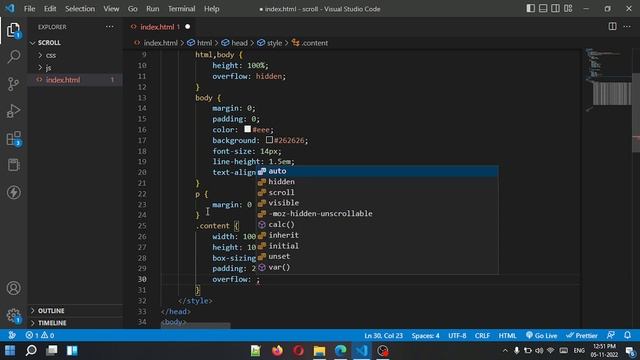Open Windows Start button
640x360 pixels.
click(10, 351)
